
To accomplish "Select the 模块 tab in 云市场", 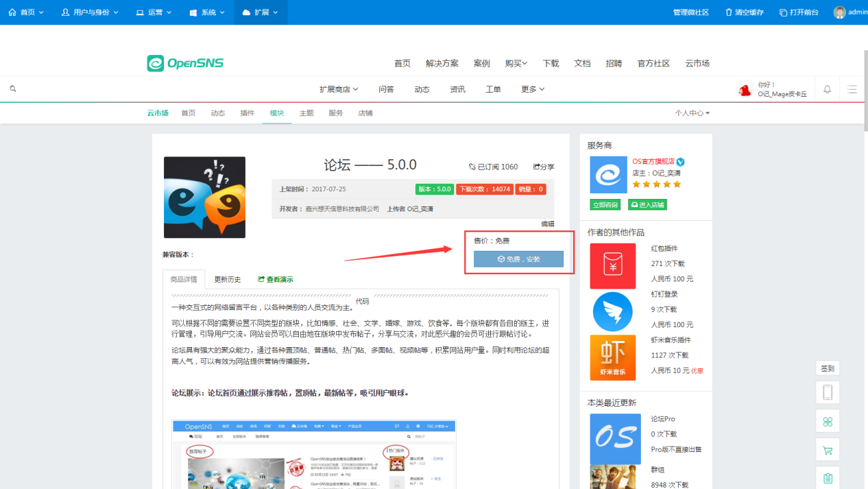I will point(277,113).
